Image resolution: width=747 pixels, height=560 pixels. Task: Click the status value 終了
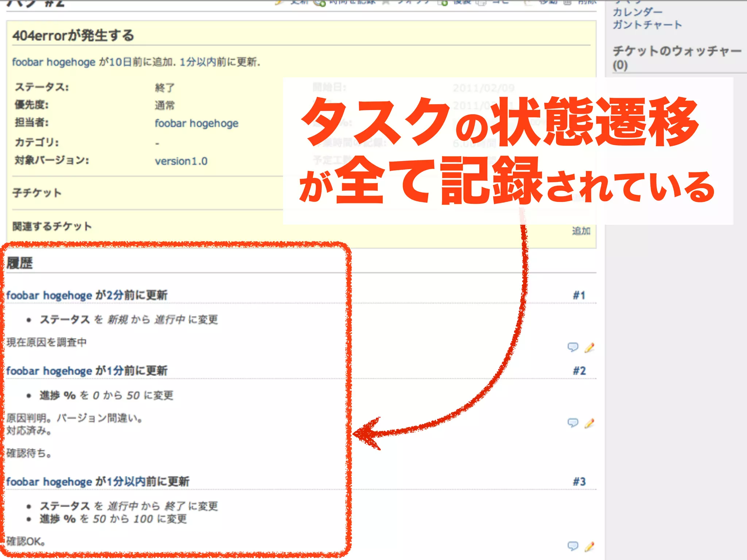[x=165, y=88]
